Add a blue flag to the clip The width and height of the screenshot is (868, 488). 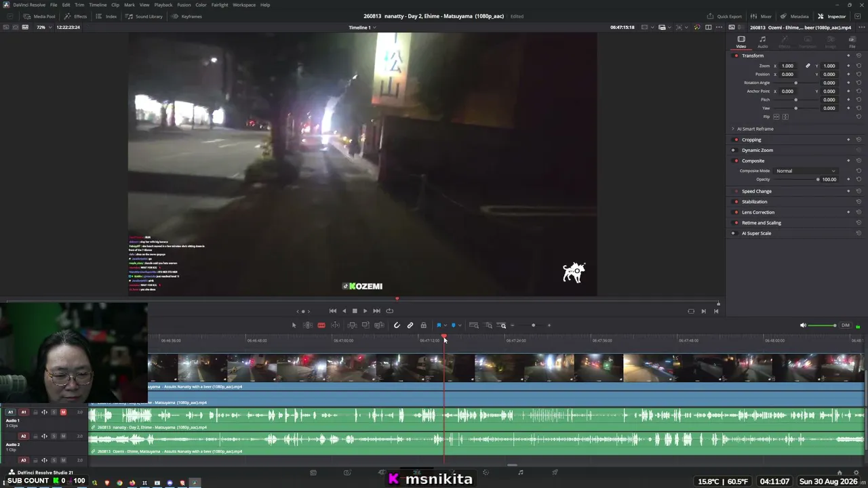439,325
